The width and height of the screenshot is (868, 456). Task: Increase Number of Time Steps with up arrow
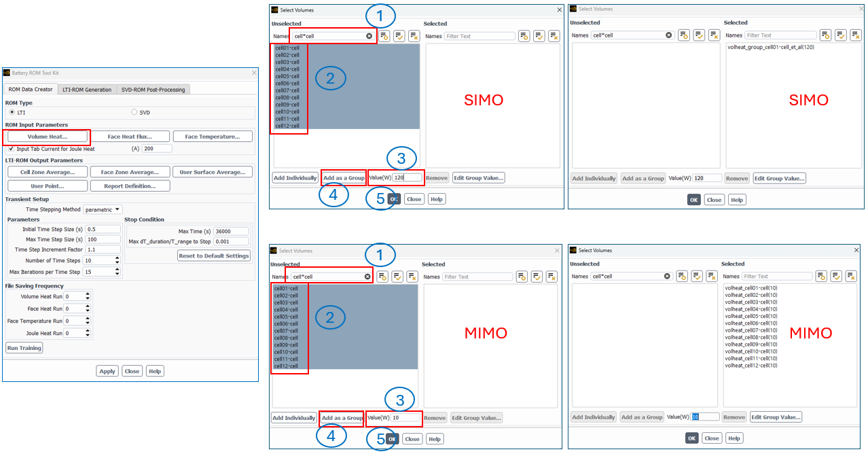pyautogui.click(x=117, y=258)
